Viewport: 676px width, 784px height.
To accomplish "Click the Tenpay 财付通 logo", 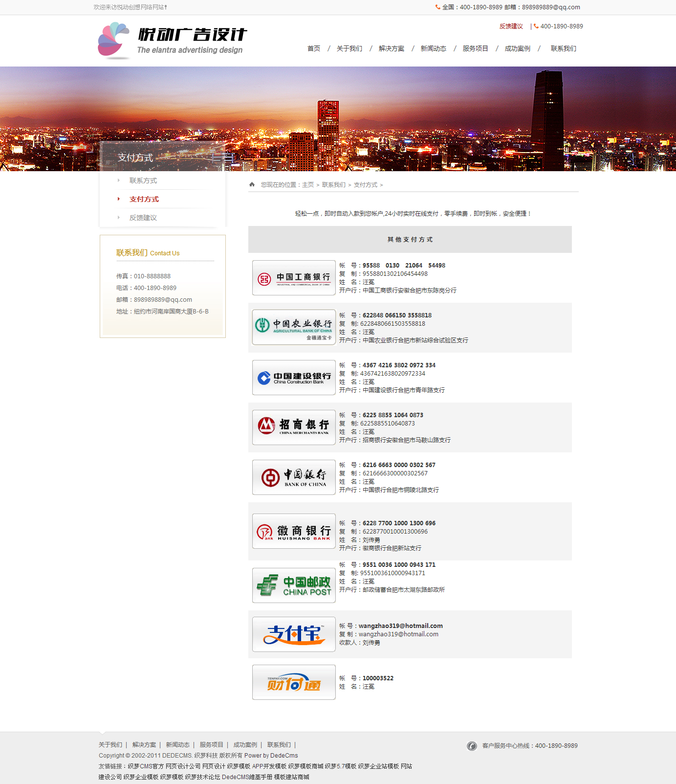I will point(294,682).
